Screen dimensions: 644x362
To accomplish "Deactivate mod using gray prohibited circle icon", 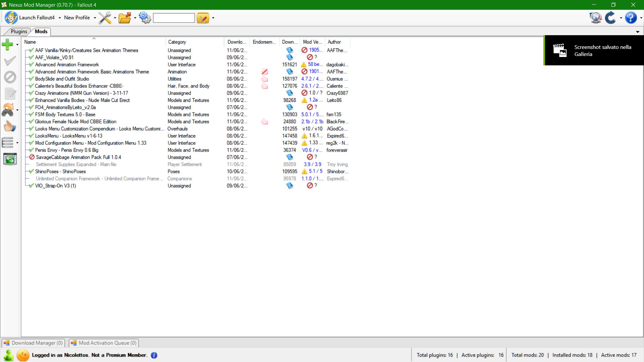I will pos(10,77).
